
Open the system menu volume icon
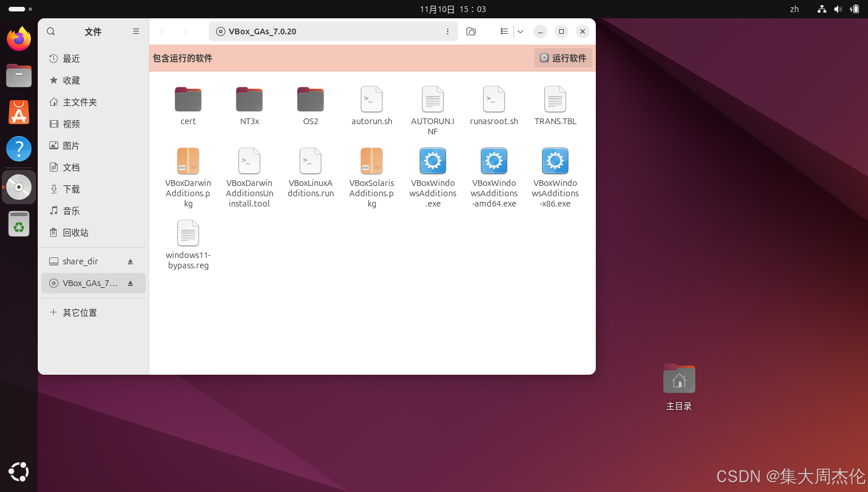point(838,9)
